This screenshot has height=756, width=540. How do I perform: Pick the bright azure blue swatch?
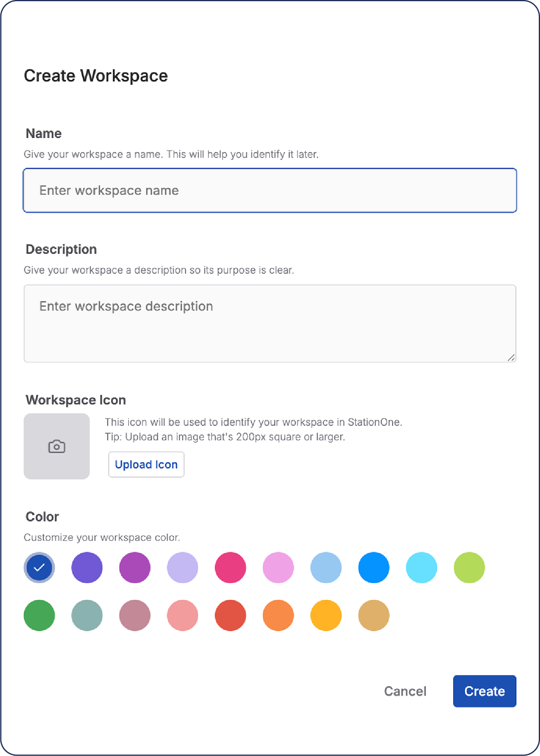click(x=374, y=568)
